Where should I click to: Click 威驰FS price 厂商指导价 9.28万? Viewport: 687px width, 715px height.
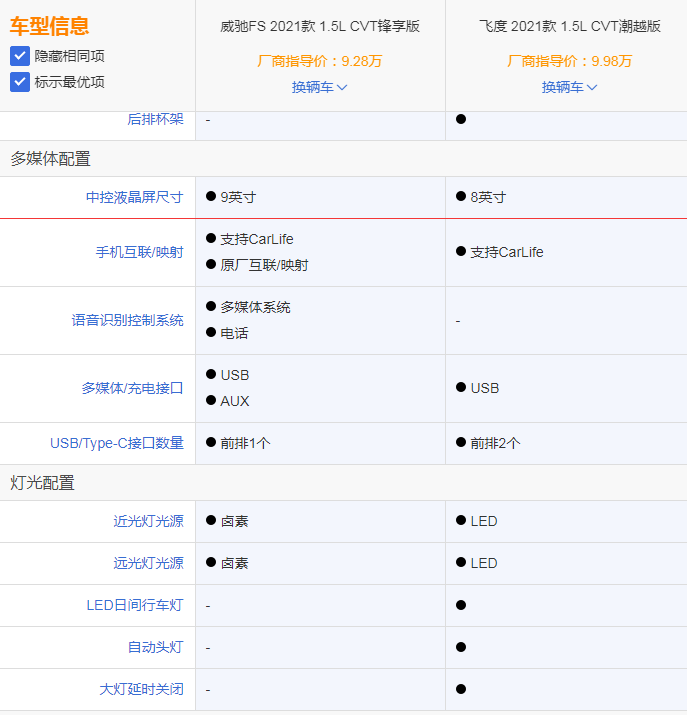coord(320,61)
